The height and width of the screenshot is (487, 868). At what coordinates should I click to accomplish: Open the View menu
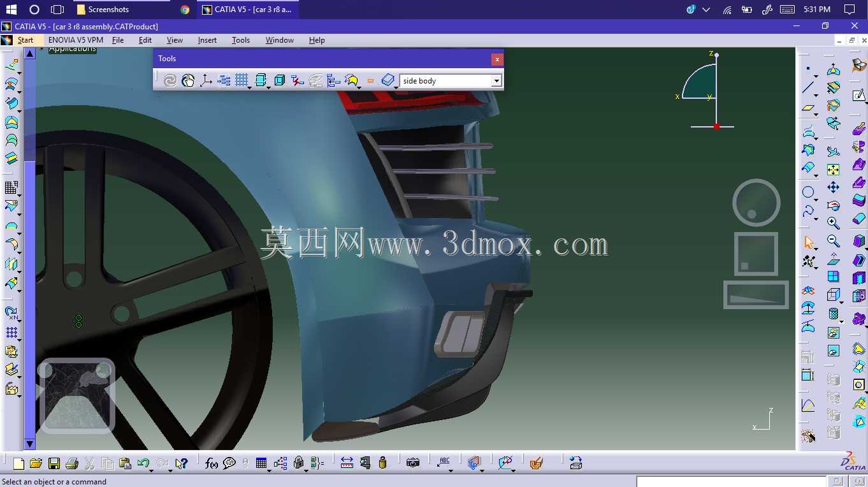click(x=175, y=40)
